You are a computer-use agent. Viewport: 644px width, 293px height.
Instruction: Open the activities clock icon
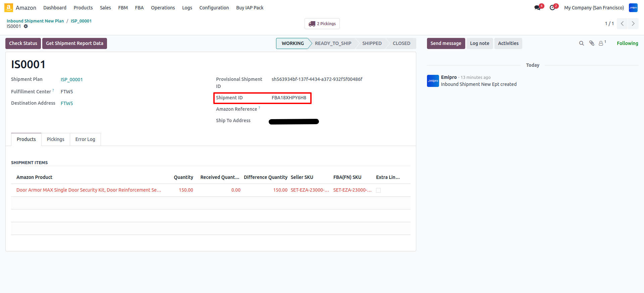tap(552, 8)
